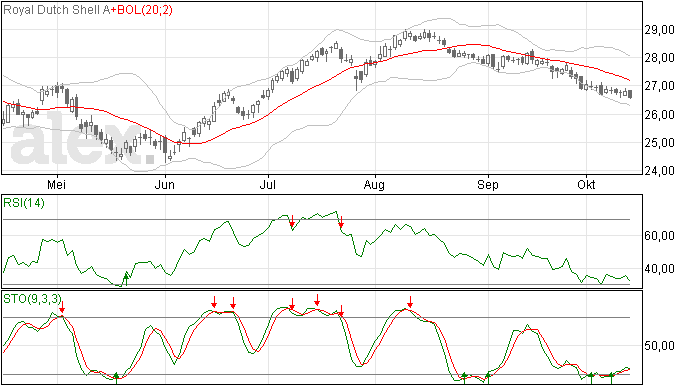Click the +BOL(20;2) indicator label
Viewport: 690px width, 387px height.
coord(141,10)
